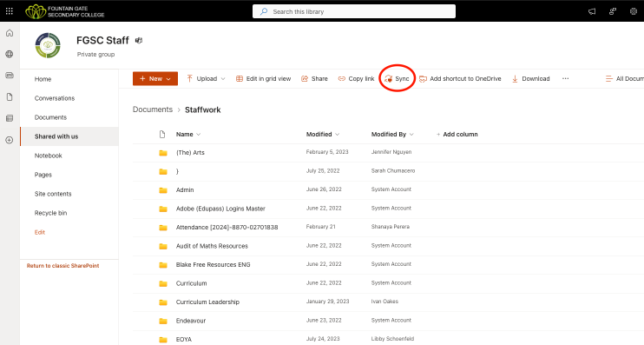Viewport: 644px width, 345px height.
Task: Click the globe icon in left rail
Action: (10, 54)
